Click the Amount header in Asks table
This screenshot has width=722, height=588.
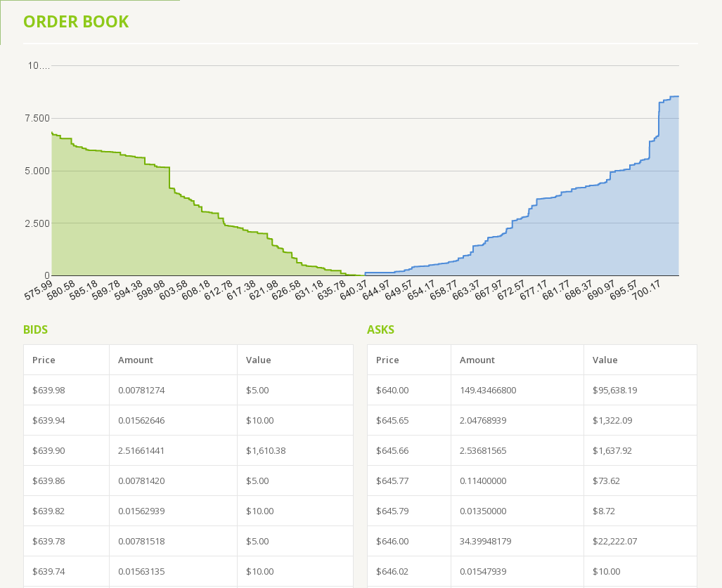(477, 360)
